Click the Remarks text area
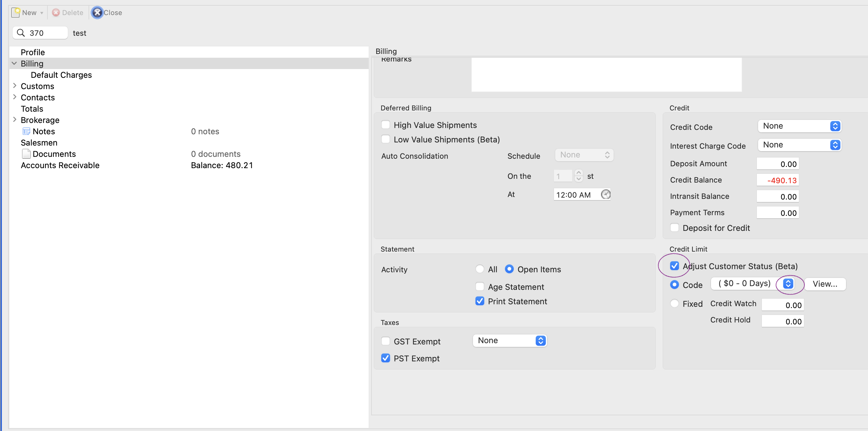Viewport: 868px width, 431px height. [x=606, y=74]
